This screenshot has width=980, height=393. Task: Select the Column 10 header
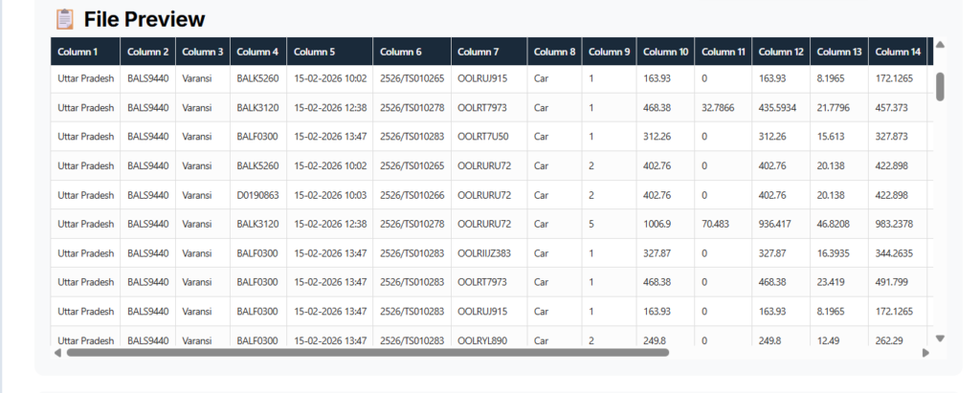[x=666, y=52]
